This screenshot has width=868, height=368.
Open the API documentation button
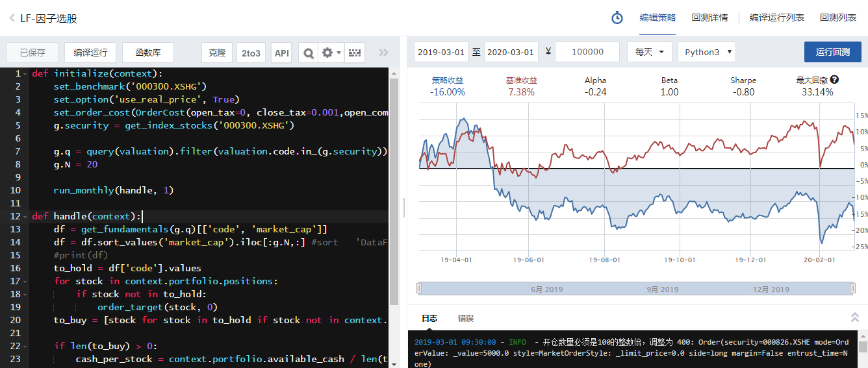point(282,53)
